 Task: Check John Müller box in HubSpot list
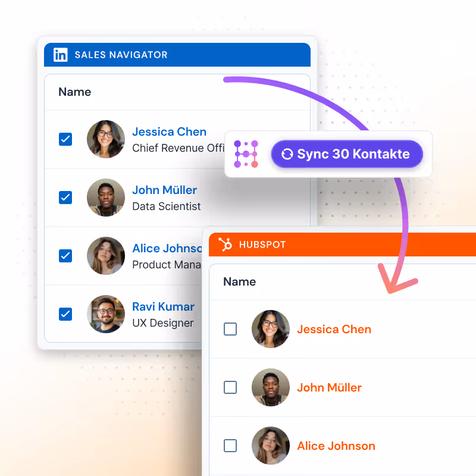point(230,387)
